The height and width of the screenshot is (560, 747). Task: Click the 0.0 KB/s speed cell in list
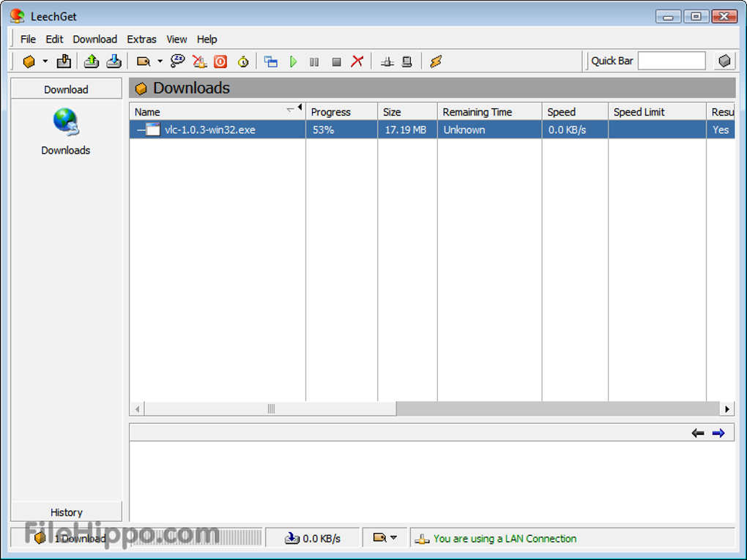tap(575, 130)
